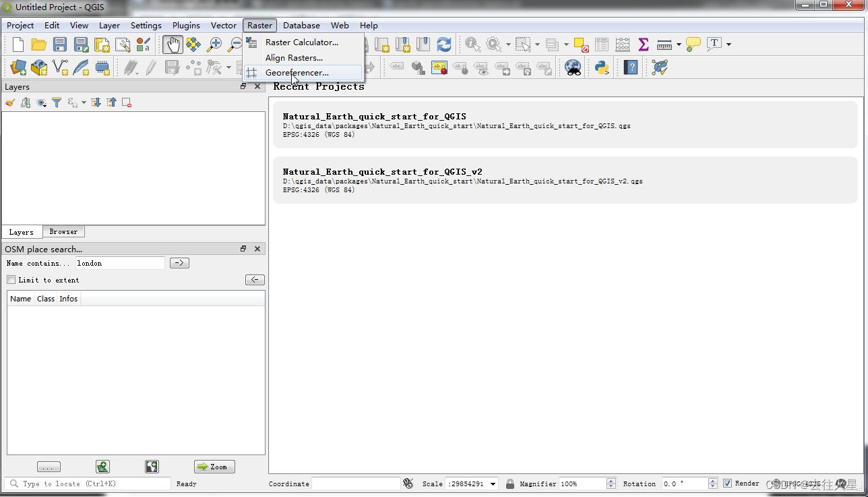This screenshot has width=868, height=497.
Task: Select the Zoom In magnifier tool
Action: pos(214,45)
